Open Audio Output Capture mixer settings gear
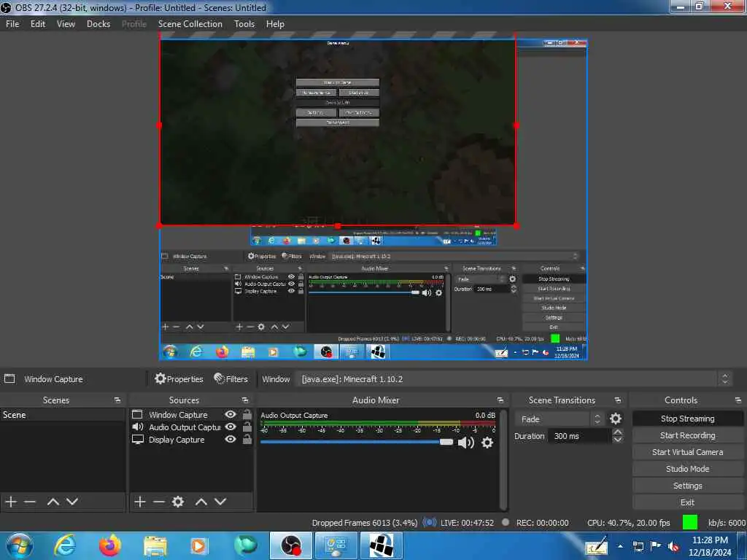Screen dimensions: 747x560 tap(487, 443)
